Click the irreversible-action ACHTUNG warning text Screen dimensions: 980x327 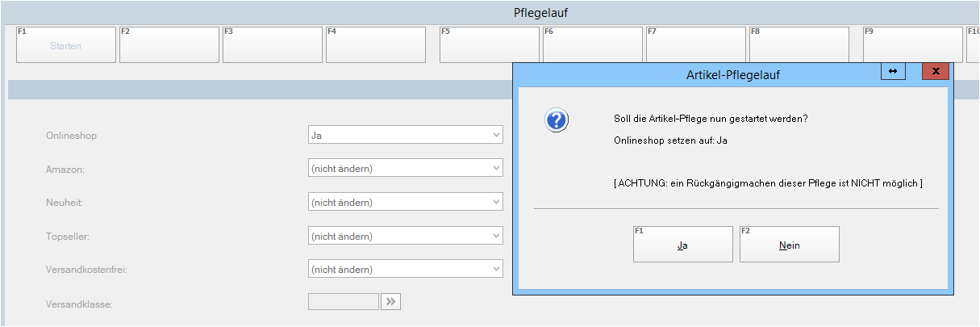768,183
